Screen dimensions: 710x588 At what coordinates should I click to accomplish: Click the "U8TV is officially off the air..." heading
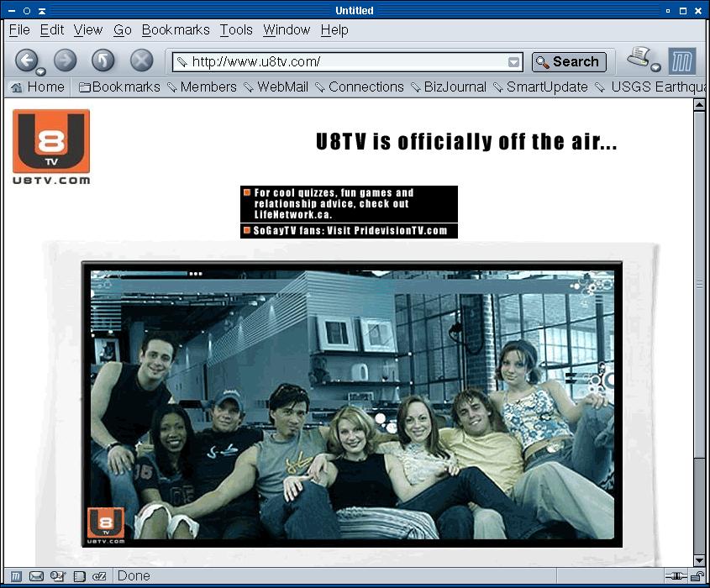pos(466,142)
